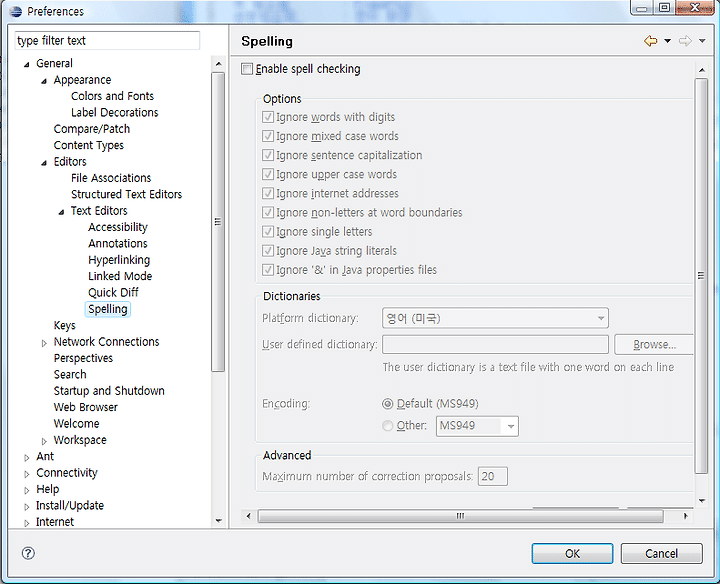Collapse the Appearance tree node
The width and height of the screenshot is (720, 584).
(44, 81)
